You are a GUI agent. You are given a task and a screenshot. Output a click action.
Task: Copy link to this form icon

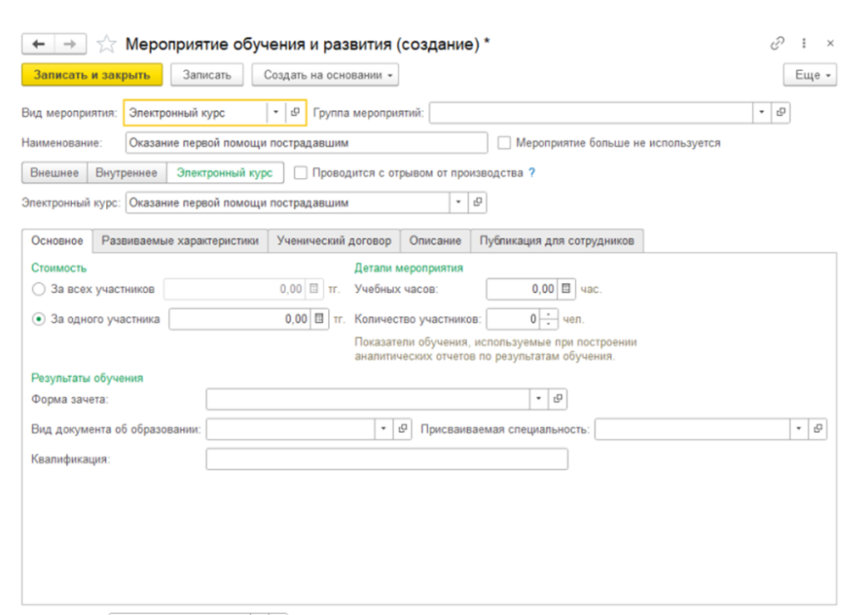776,43
